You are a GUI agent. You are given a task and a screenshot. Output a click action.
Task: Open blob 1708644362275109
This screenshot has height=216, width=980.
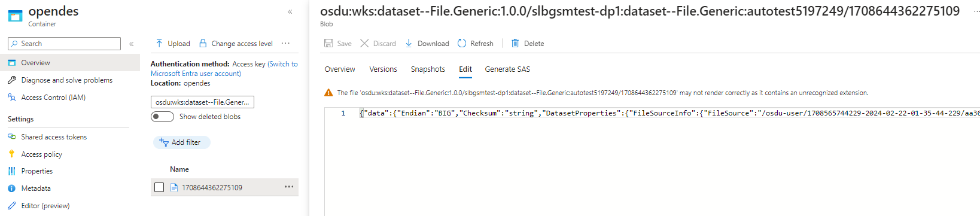(212, 188)
